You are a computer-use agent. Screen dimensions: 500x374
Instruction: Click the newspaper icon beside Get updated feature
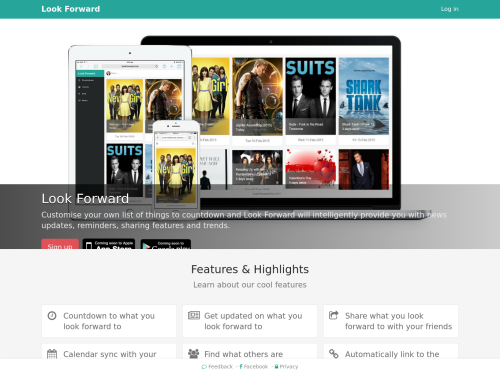[x=194, y=315]
